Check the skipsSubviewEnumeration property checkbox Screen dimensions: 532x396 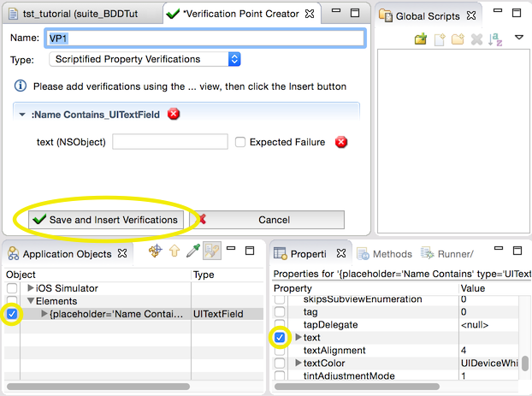(280, 299)
